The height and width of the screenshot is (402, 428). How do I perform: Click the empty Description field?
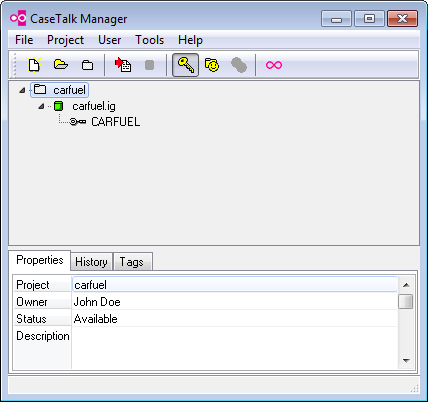234,348
